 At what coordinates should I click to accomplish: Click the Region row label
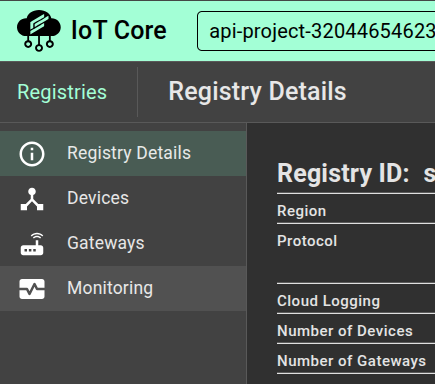302,211
